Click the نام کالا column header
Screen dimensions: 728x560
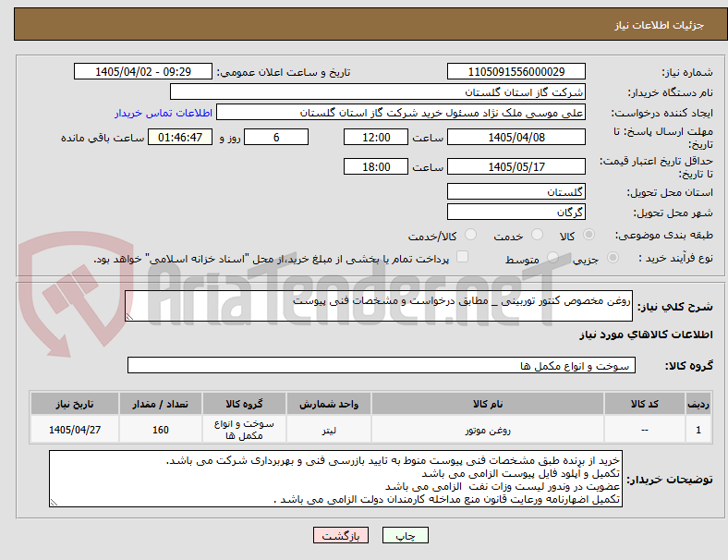pyautogui.click(x=488, y=404)
